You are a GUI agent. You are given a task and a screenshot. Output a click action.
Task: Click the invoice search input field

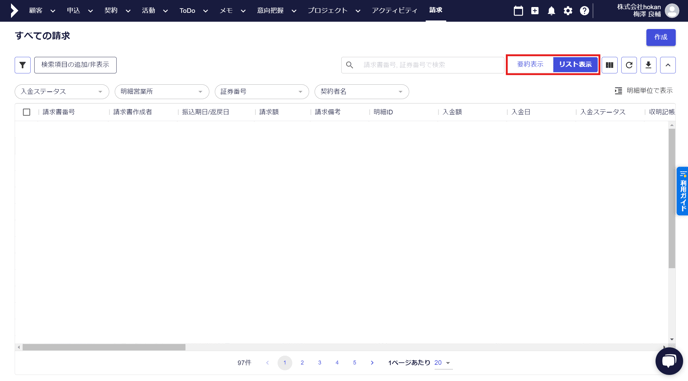pos(423,65)
